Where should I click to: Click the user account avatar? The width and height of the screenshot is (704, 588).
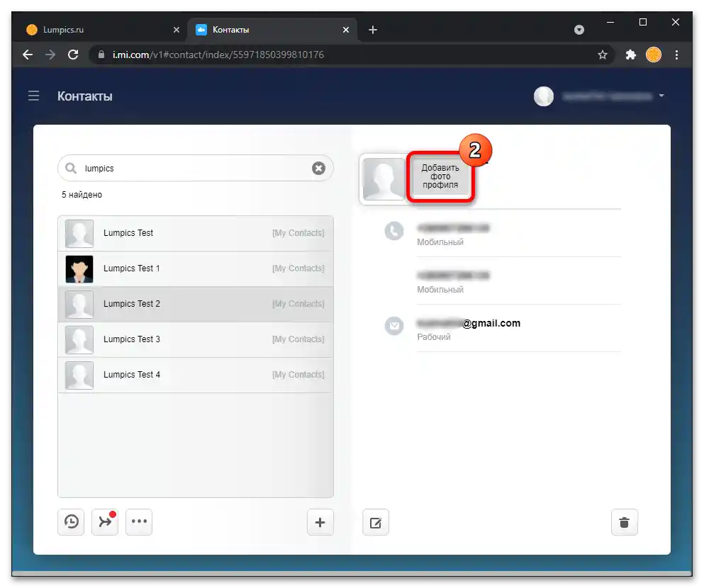point(543,96)
